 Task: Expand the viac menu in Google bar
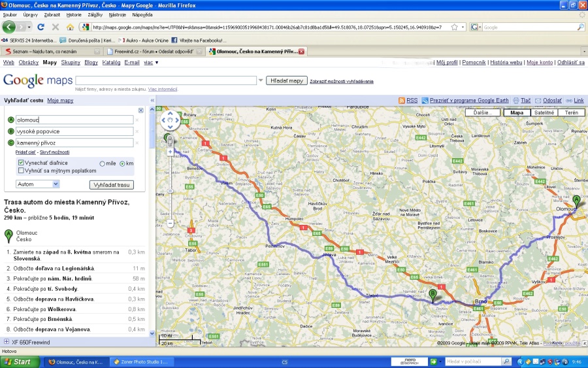(x=151, y=63)
